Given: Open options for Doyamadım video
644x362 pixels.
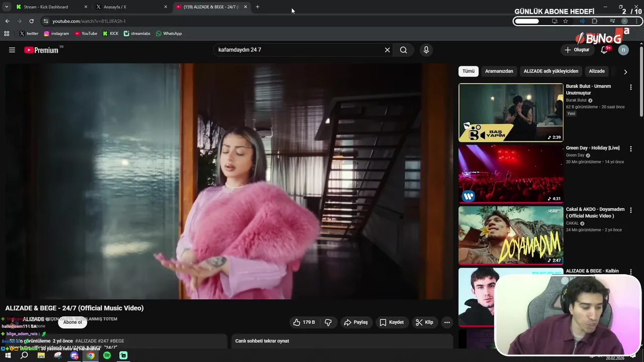Looking at the screenshot, I should pos(630,210).
